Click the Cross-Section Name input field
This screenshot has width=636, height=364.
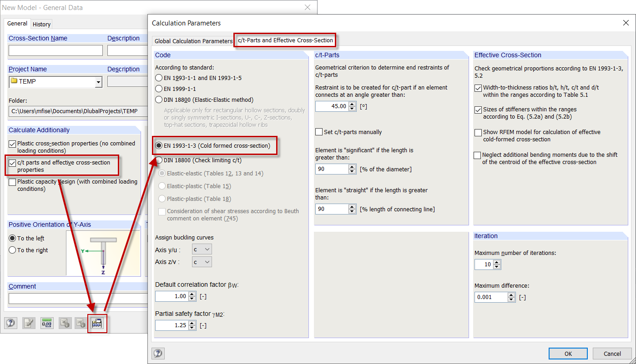(x=56, y=50)
